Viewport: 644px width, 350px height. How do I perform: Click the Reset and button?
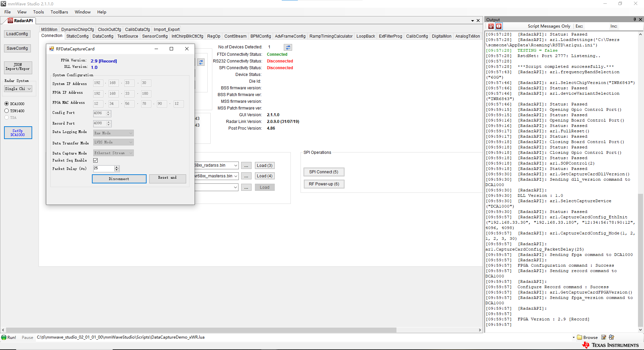pyautogui.click(x=167, y=179)
